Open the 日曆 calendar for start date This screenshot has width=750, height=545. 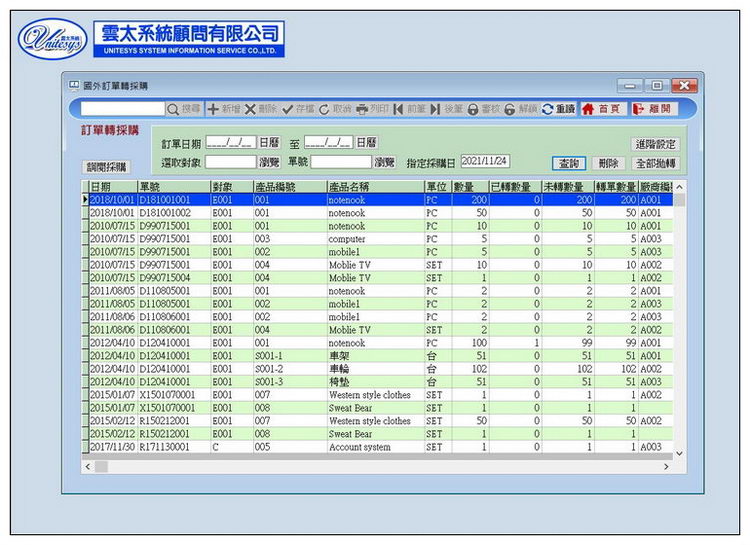click(x=270, y=143)
